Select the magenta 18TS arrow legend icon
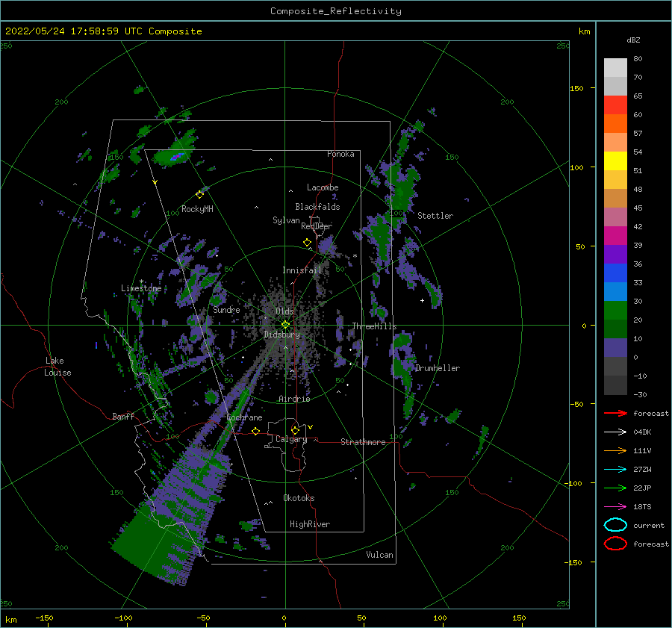Viewport: 672px width, 628px height. point(615,507)
